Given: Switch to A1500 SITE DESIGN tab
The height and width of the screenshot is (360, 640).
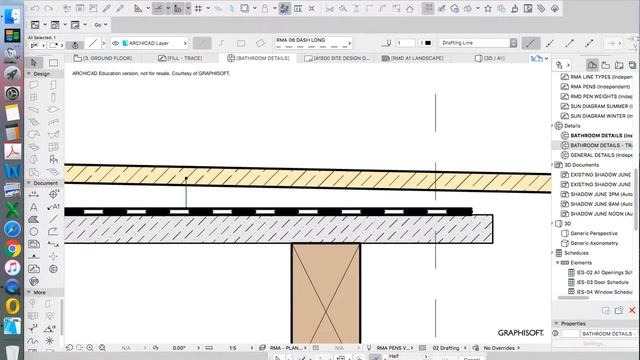Looking at the screenshot, I should [337, 58].
